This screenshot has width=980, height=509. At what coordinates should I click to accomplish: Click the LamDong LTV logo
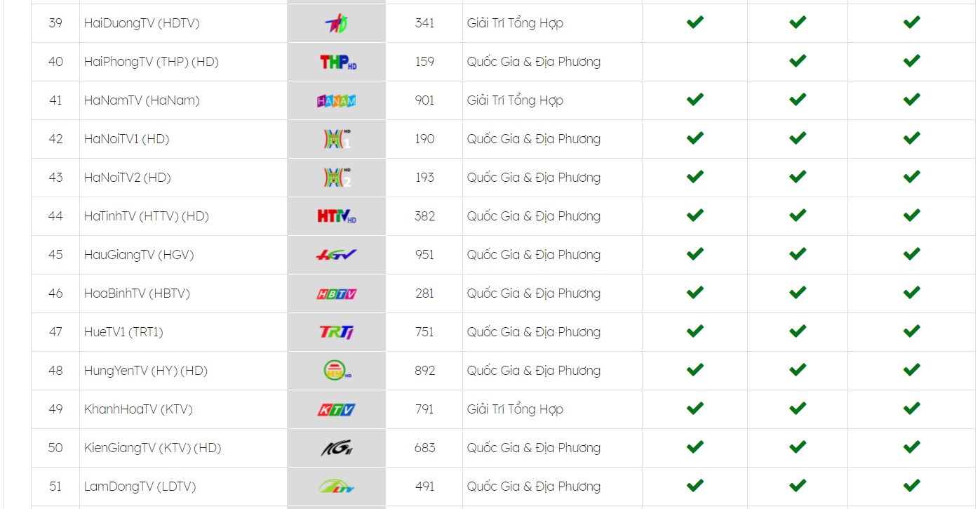click(x=336, y=486)
